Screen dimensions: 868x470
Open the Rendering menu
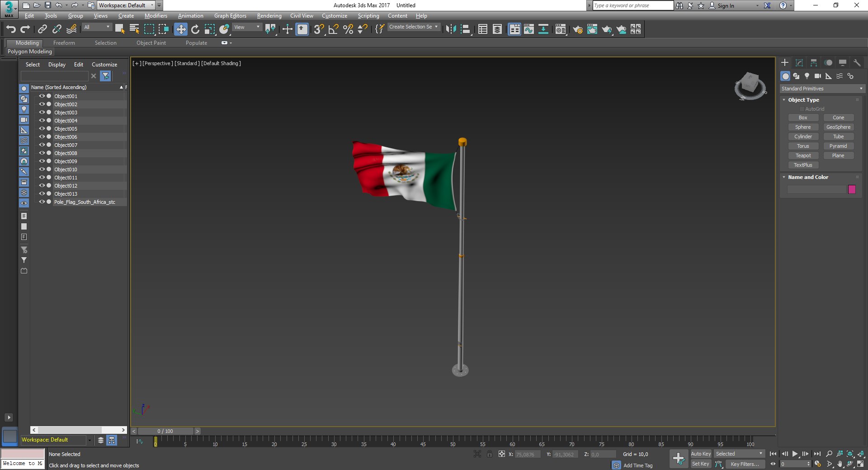(269, 16)
